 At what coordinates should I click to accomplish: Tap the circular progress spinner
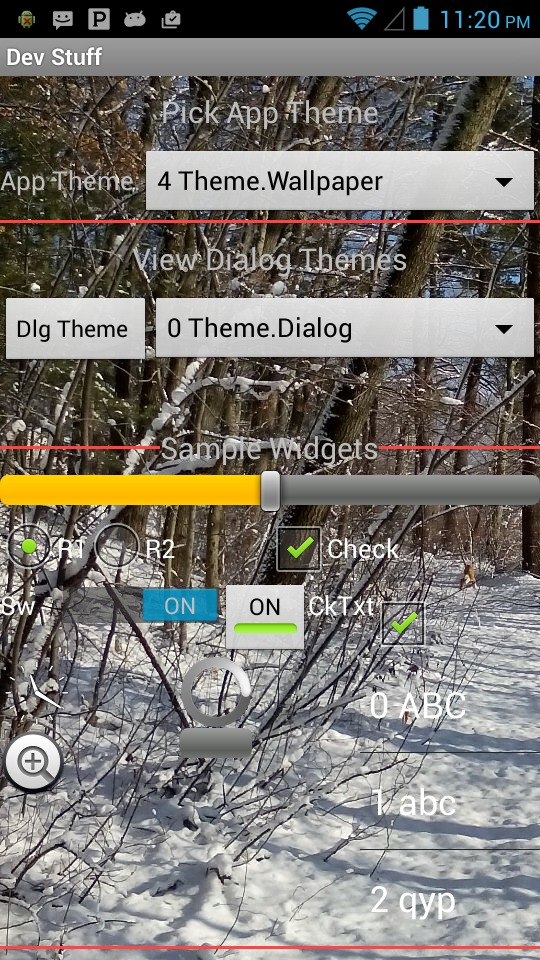(216, 692)
